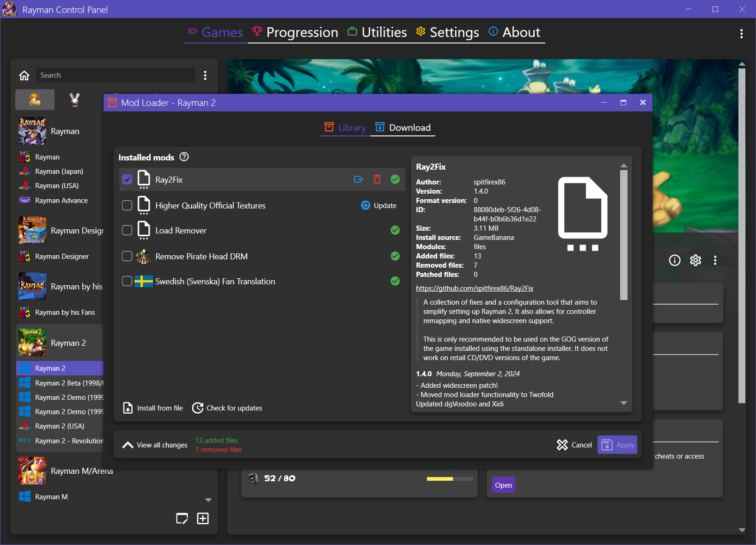The height and width of the screenshot is (545, 756).
Task: Click the green check for Load Remover
Action: coord(395,230)
